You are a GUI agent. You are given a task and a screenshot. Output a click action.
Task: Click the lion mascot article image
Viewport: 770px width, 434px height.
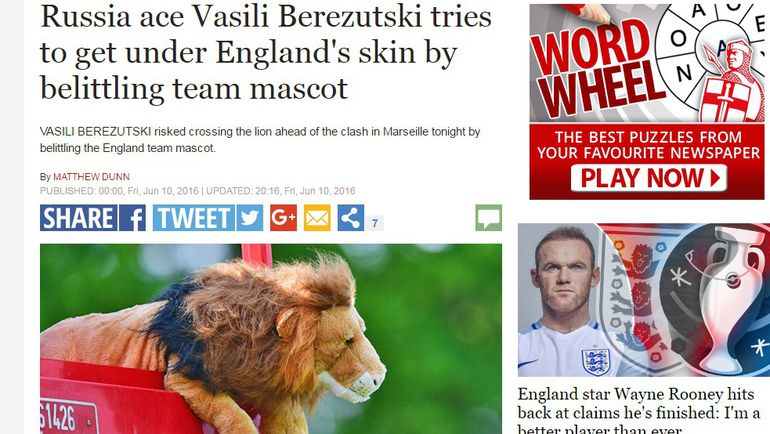tap(271, 339)
